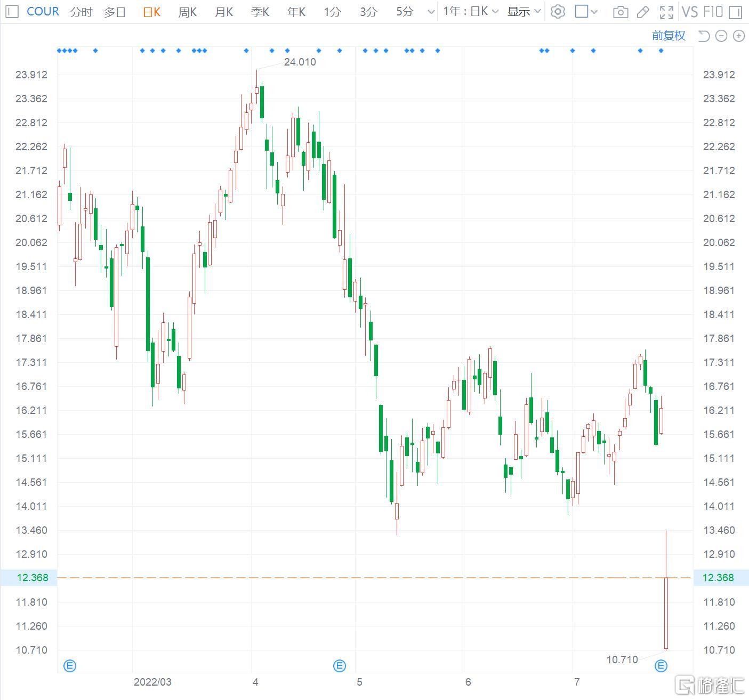Click the first blue event marker diamond
The width and height of the screenshot is (749, 700).
(x=60, y=51)
